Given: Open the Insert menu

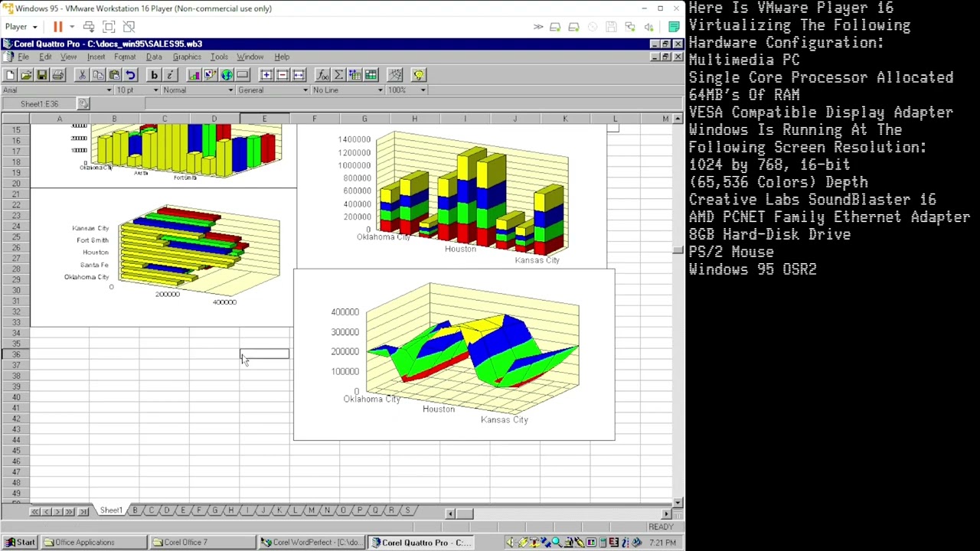Looking at the screenshot, I should tap(96, 57).
